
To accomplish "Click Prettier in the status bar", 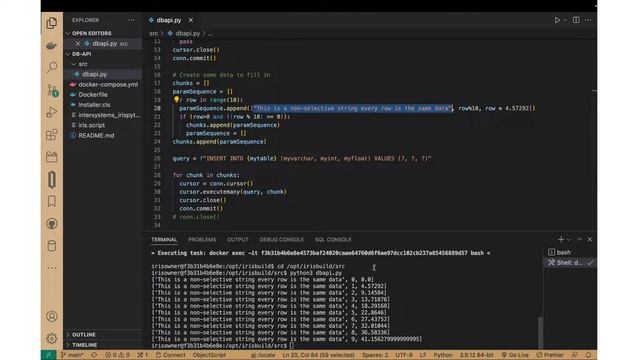I will tap(550, 355).
